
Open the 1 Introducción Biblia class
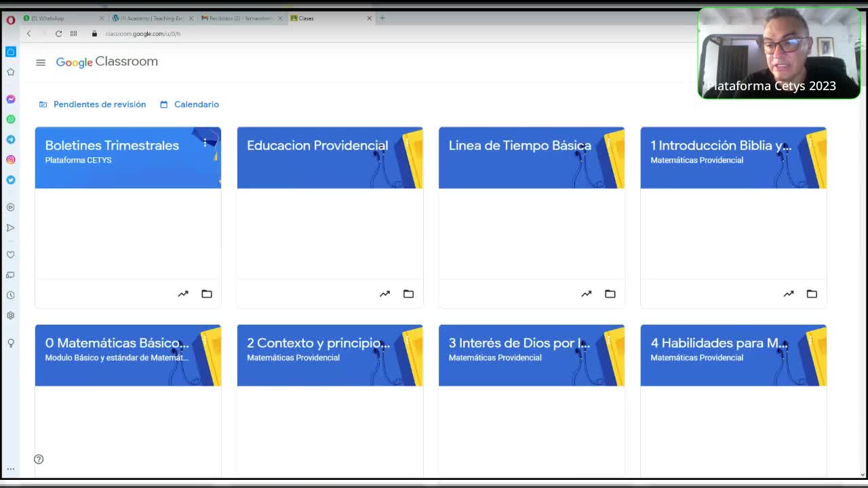(x=721, y=145)
